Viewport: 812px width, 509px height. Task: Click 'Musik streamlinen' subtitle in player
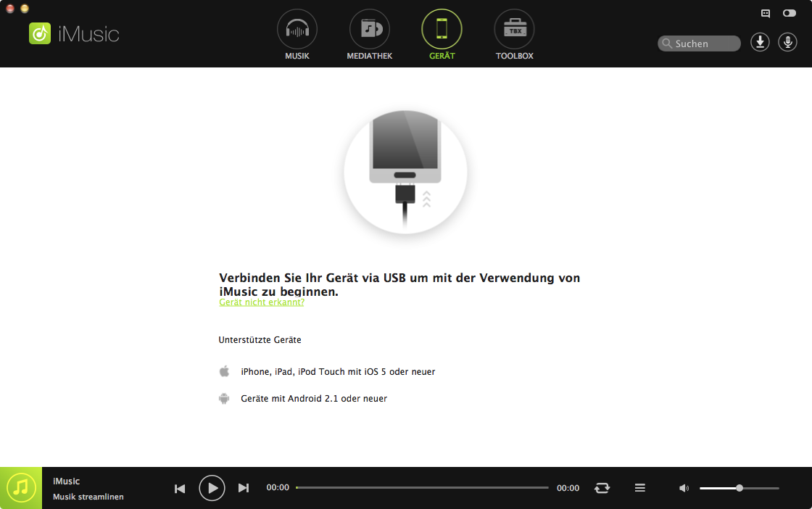point(88,497)
